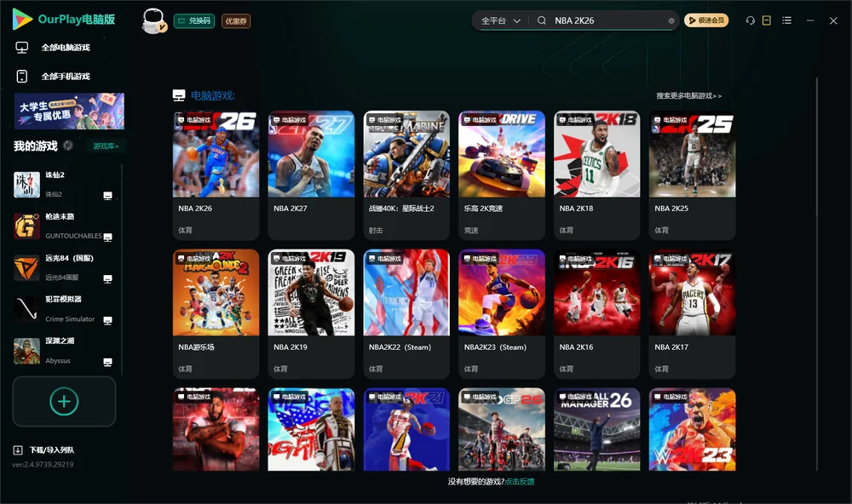The image size is (852, 504).
Task: Clear the search box text
Action: 671,20
